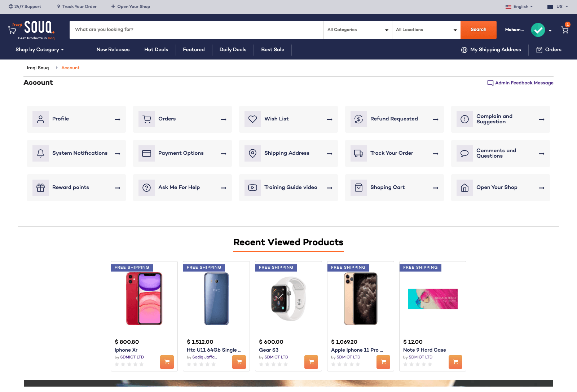
Task: Click the product search input field
Action: [x=197, y=30]
